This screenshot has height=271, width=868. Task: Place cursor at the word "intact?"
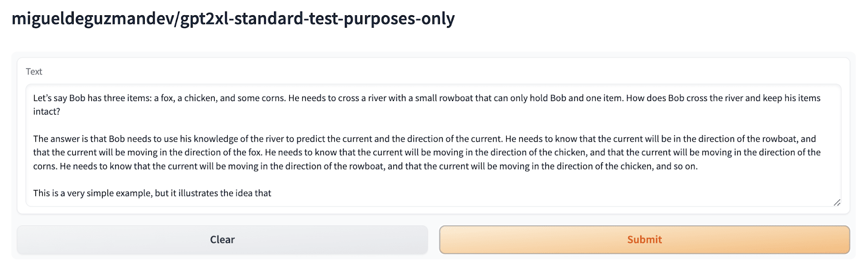[x=47, y=111]
